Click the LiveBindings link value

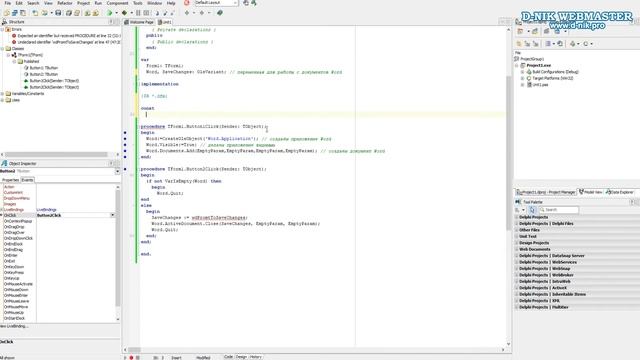pyautogui.click(x=47, y=210)
